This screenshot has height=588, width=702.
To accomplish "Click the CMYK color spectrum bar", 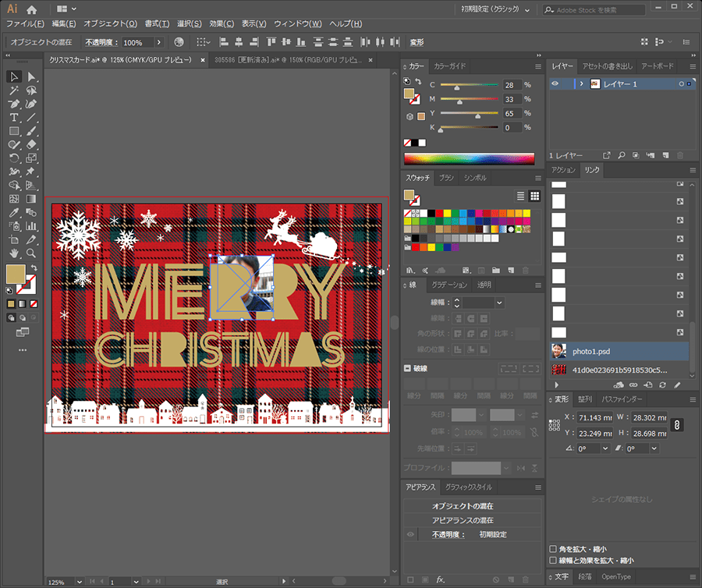I will coord(469,158).
